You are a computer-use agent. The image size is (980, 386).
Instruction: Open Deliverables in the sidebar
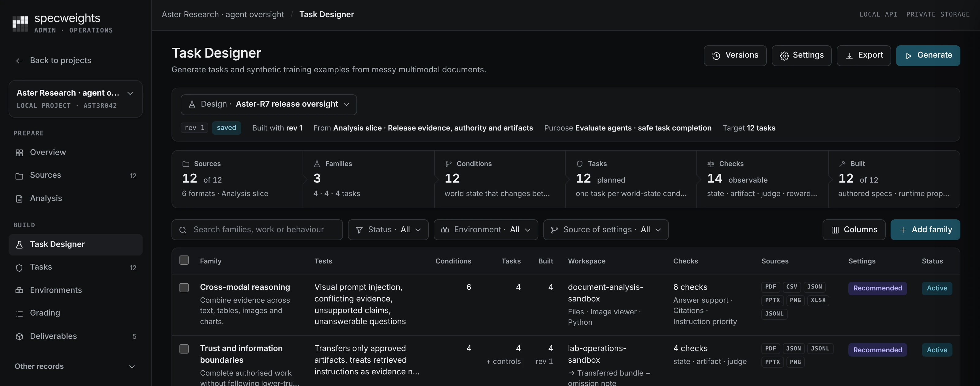(76, 336)
